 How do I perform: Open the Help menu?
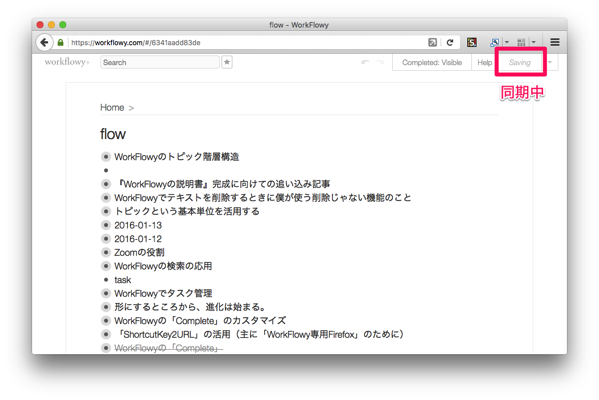coord(484,63)
